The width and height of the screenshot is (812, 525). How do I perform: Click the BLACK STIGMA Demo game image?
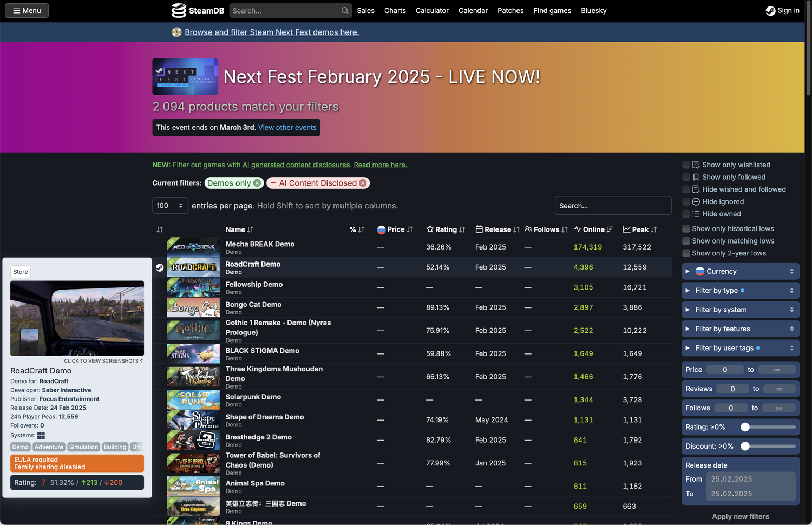tap(193, 353)
